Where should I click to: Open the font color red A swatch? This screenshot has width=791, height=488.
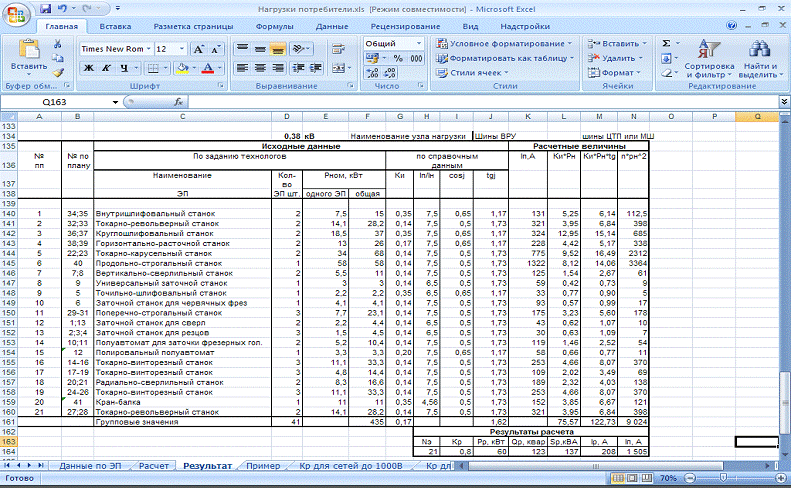(208, 68)
